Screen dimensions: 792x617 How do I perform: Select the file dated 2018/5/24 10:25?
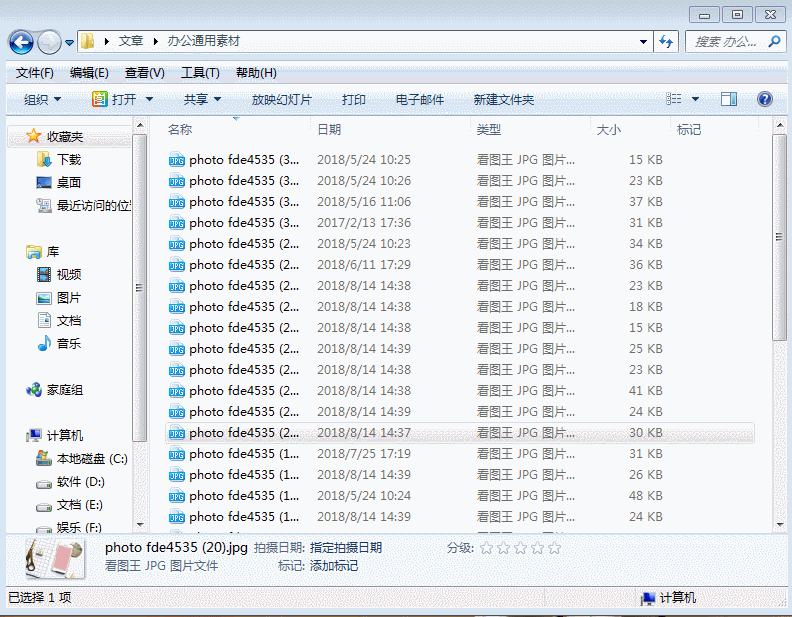460,160
